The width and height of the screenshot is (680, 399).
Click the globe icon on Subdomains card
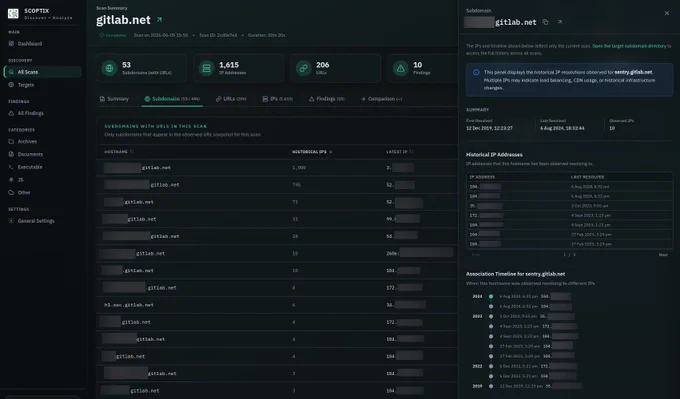click(109, 68)
